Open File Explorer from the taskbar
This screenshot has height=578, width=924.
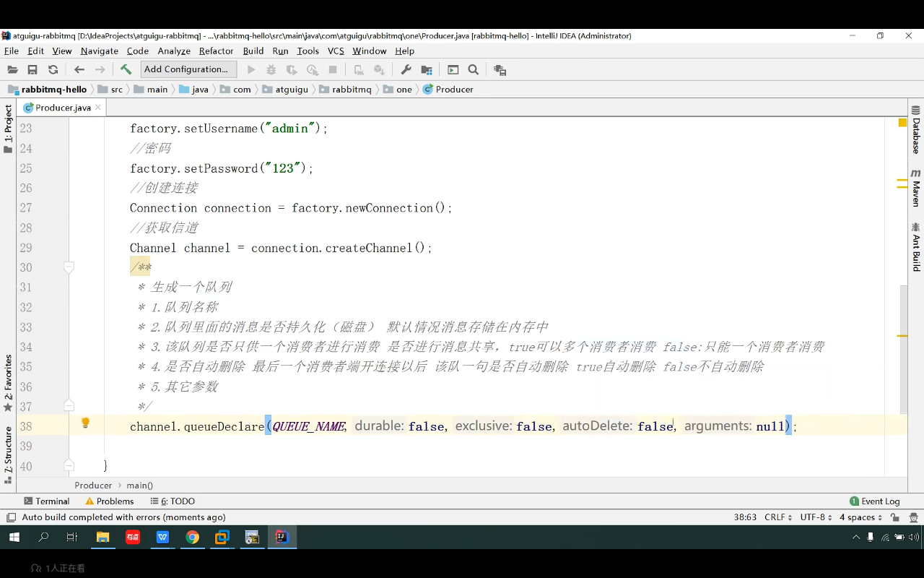point(103,537)
